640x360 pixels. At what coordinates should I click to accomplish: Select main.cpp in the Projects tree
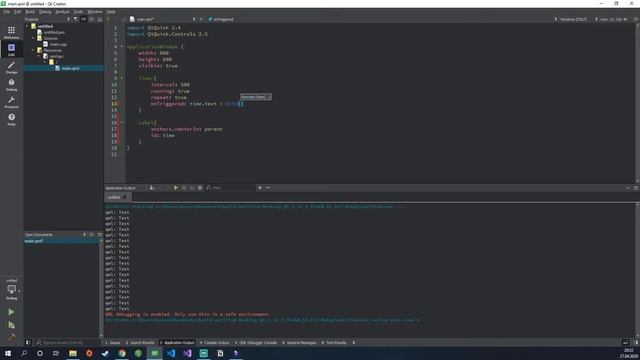pyautogui.click(x=58, y=44)
